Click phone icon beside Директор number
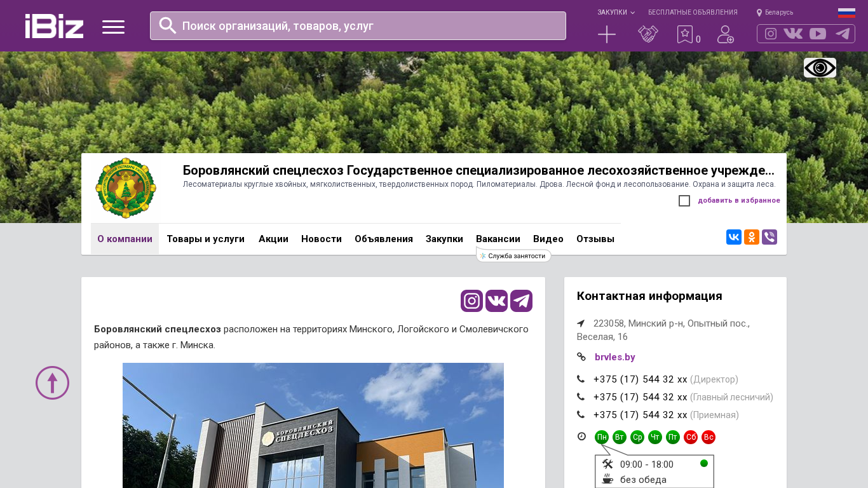The image size is (868, 488). click(x=581, y=379)
